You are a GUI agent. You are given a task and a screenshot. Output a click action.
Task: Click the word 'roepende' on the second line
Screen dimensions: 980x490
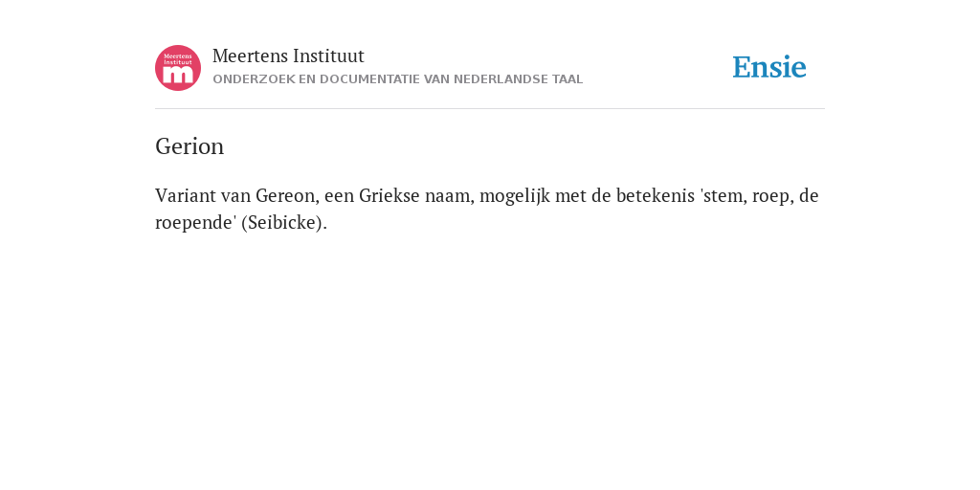pos(197,222)
